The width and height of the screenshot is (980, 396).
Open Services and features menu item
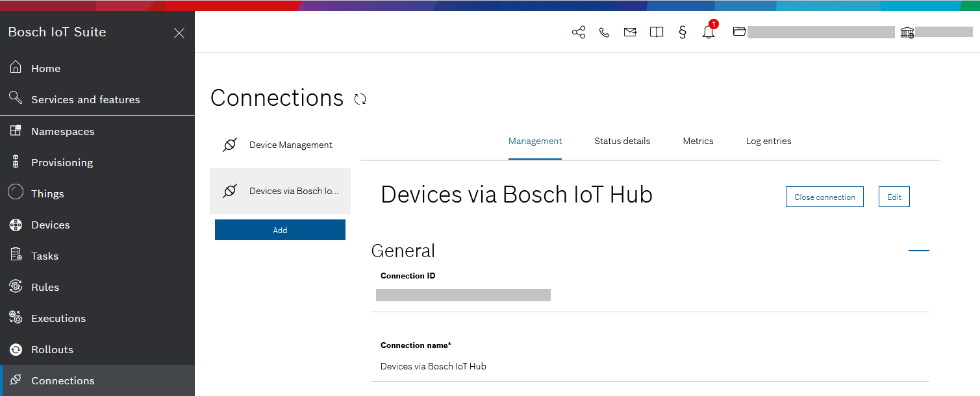click(97, 99)
